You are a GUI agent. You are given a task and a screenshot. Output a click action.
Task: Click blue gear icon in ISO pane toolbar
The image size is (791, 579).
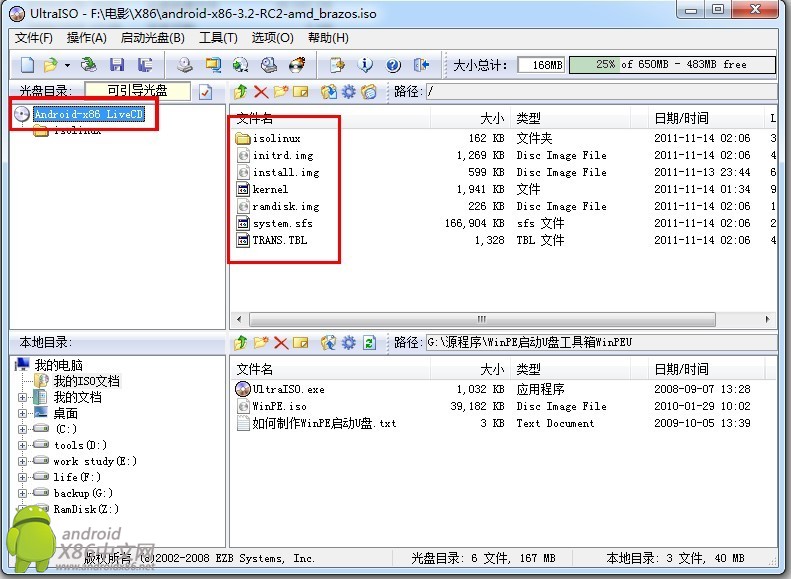click(349, 92)
